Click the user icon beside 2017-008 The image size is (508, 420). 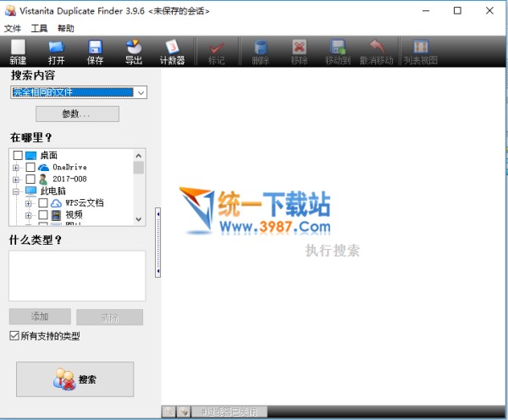(43, 180)
